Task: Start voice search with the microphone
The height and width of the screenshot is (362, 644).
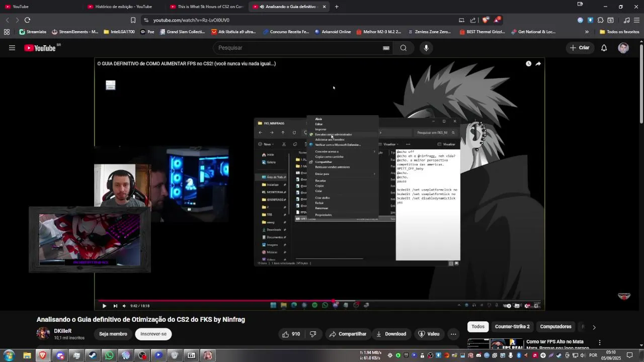Action: 426,48
